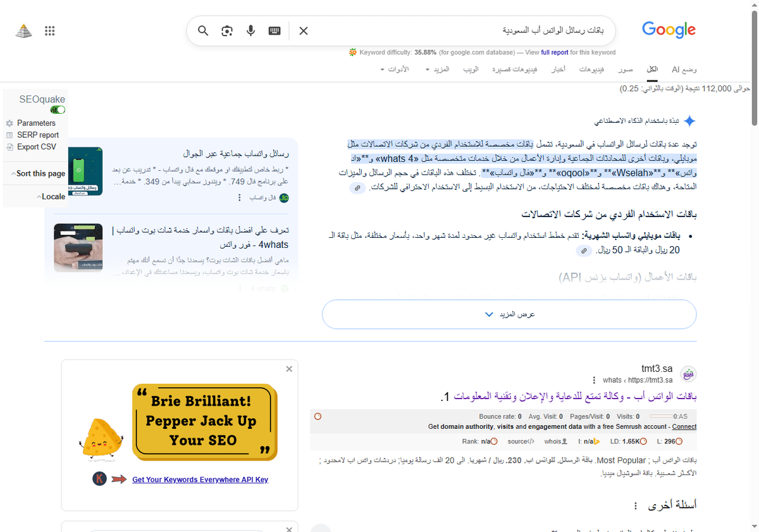This screenshot has height=532, width=759.
Task: Click the account avatar in the header
Action: pos(23,30)
